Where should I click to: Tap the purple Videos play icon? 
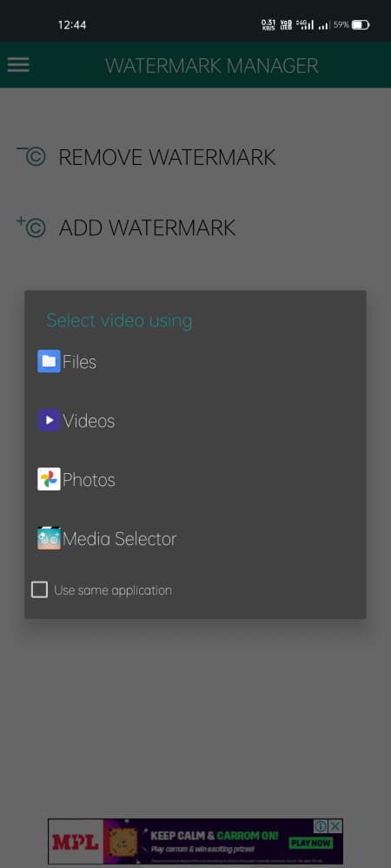(49, 421)
